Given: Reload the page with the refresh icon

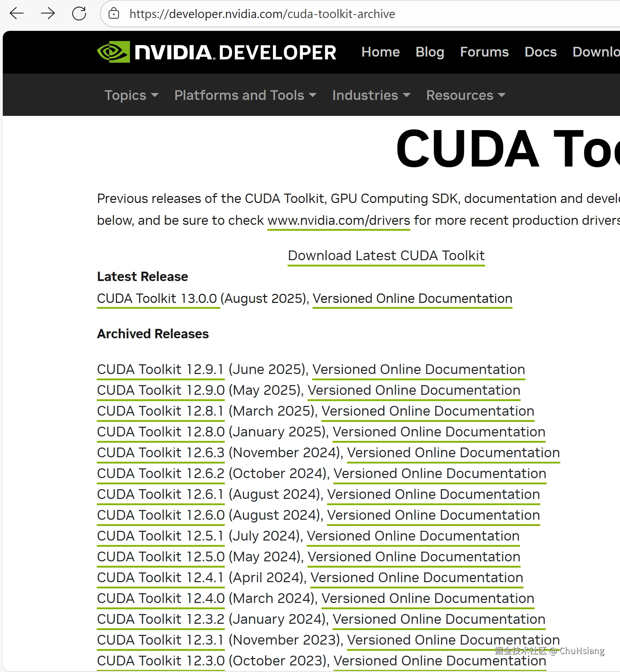Looking at the screenshot, I should 79,14.
